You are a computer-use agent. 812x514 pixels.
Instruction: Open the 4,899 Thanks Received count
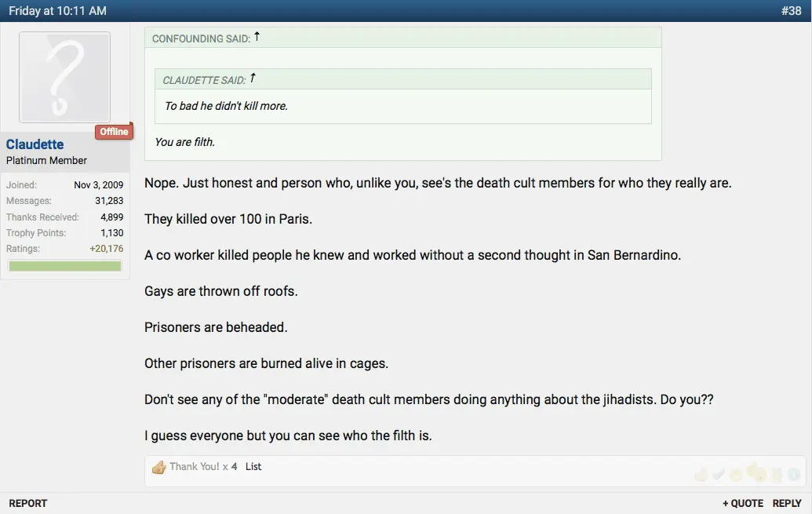[111, 217]
